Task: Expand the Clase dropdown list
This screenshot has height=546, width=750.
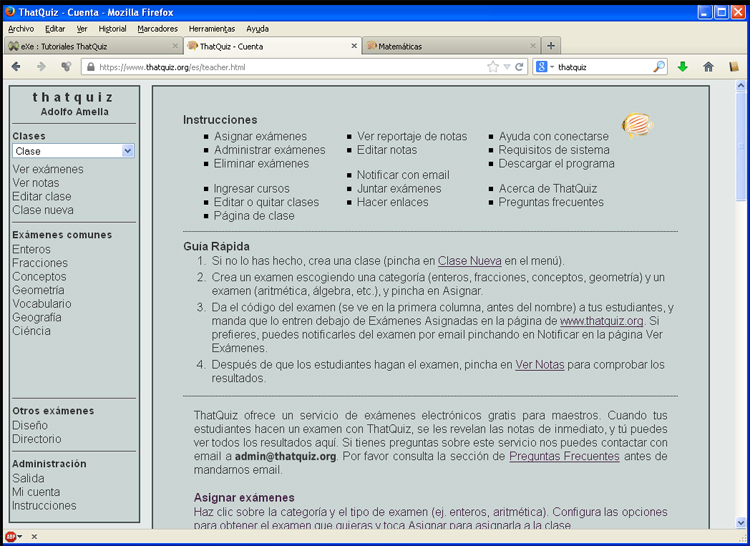Action: [128, 151]
